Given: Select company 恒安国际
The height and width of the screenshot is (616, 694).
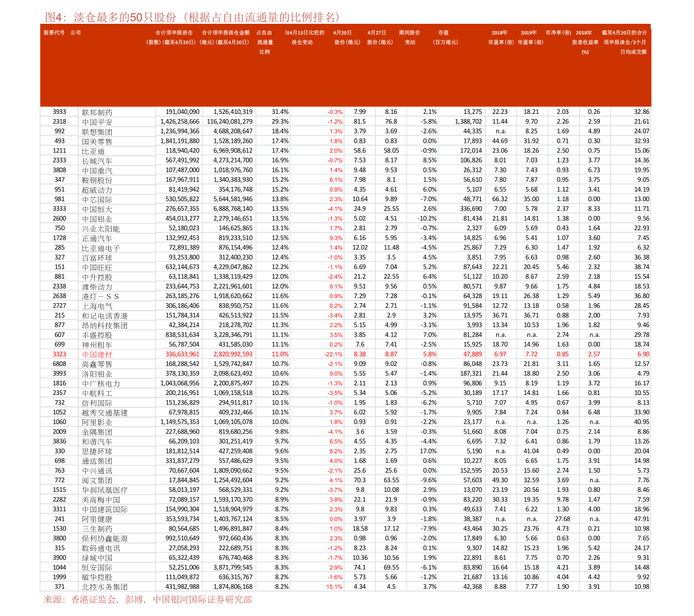Looking at the screenshot, I should pyautogui.click(x=97, y=568).
